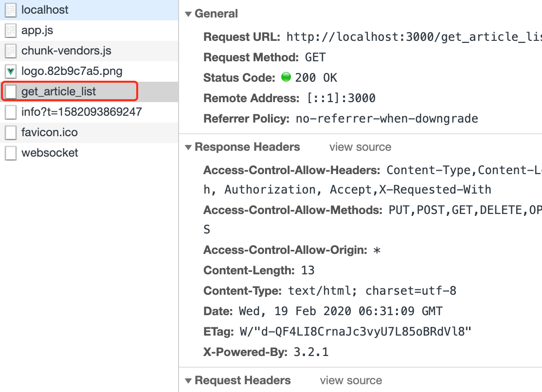
Task: Collapse the Request Headers section
Action: (x=188, y=380)
